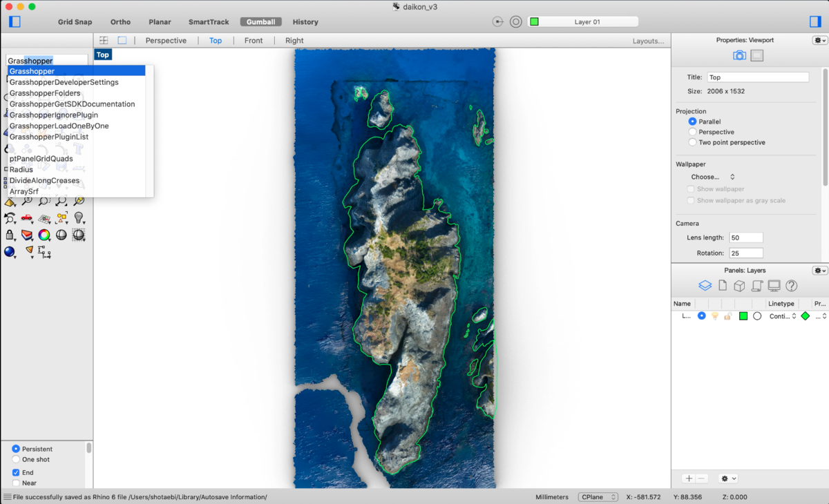Open the layered colored block tool icon

(x=27, y=235)
